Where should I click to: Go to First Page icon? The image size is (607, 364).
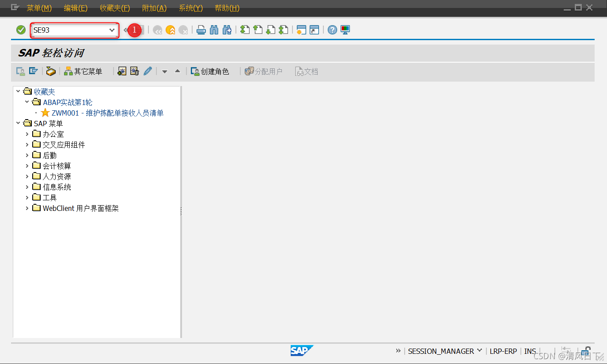pos(245,30)
